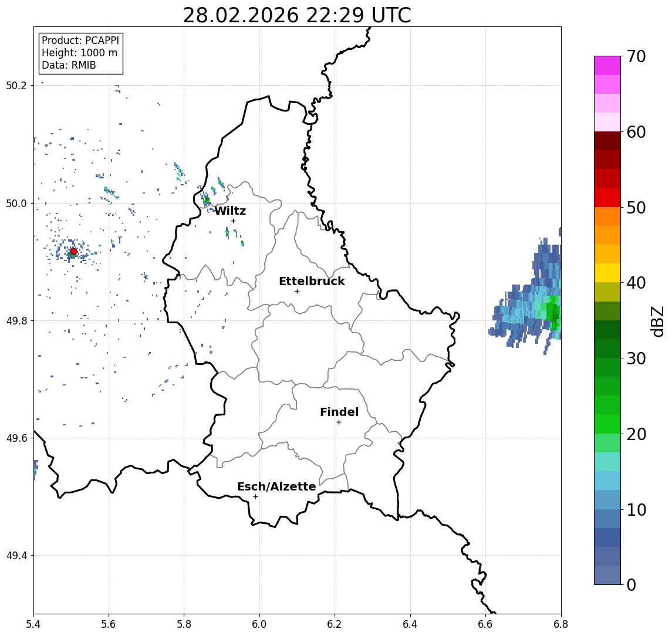
Task: Click the yellow colorbar swatch just above 40
Action: click(x=607, y=273)
